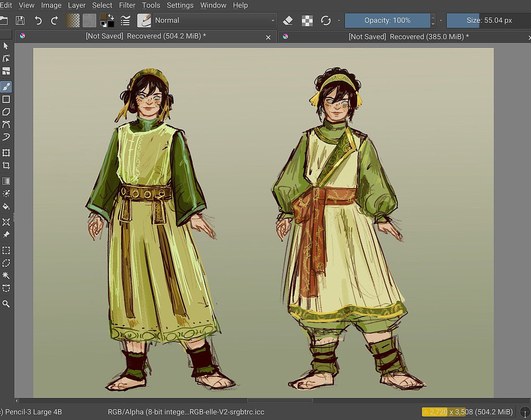Click the 2,720 x 3,508 image size warning
This screenshot has height=420, width=531.
click(468, 412)
